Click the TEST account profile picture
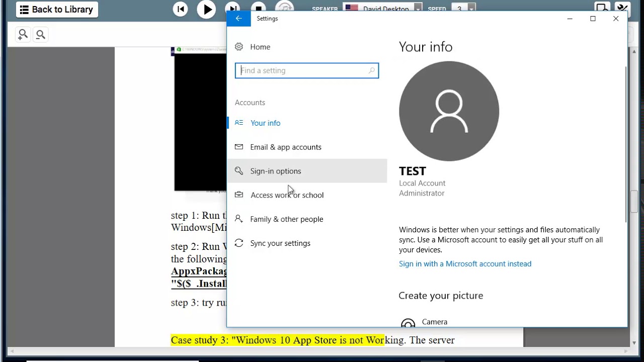Viewport: 644px width, 362px height. tap(449, 111)
